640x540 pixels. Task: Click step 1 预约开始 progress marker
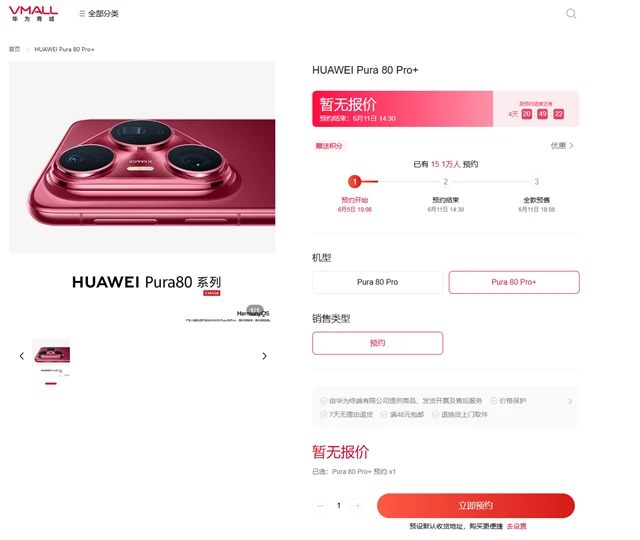pos(355,182)
